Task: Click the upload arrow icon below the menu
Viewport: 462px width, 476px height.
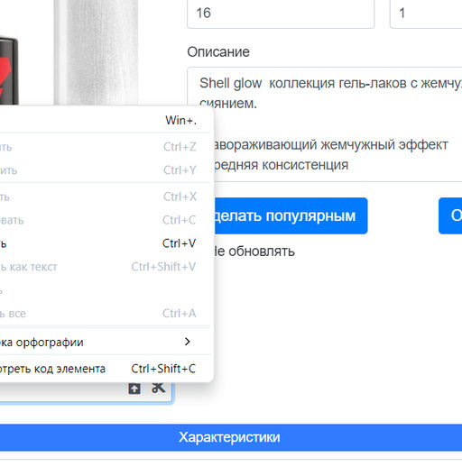Action: pyautogui.click(x=134, y=389)
